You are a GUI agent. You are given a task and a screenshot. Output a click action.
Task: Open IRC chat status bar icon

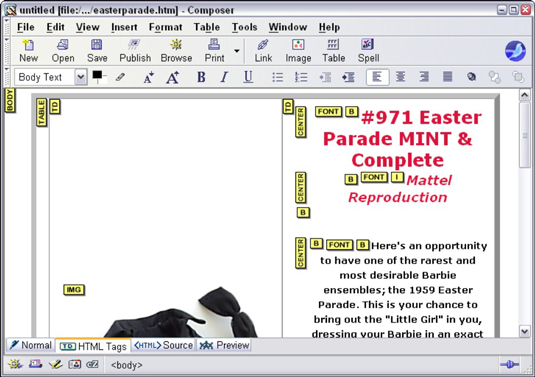click(x=92, y=364)
